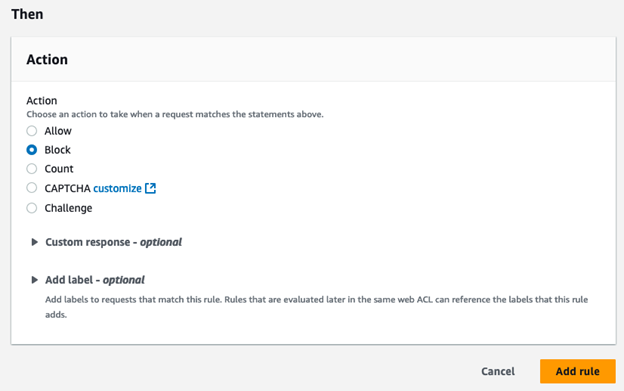Viewport: 624px width, 391px height.
Task: Click the Allow label text
Action: point(58,131)
